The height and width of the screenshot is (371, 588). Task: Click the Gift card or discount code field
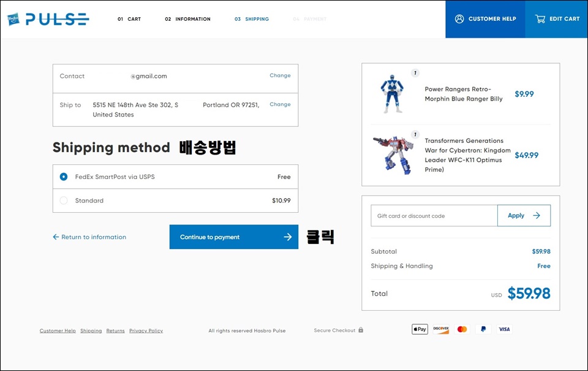[x=434, y=215]
